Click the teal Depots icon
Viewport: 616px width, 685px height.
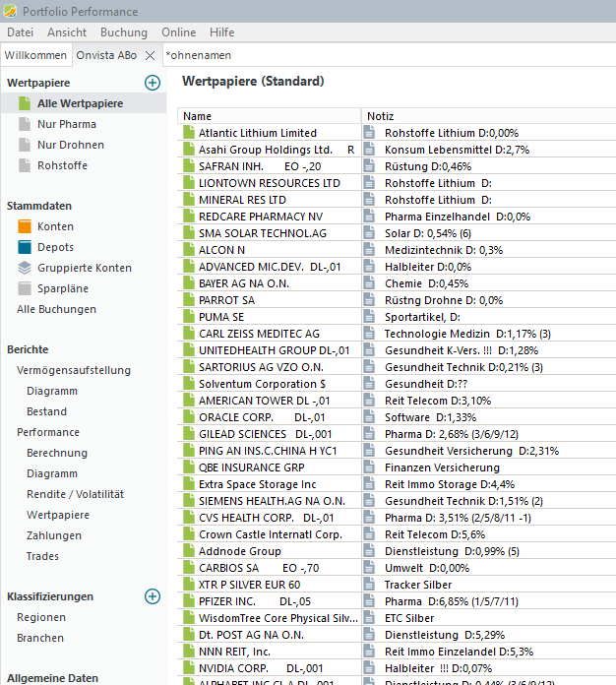tap(25, 247)
